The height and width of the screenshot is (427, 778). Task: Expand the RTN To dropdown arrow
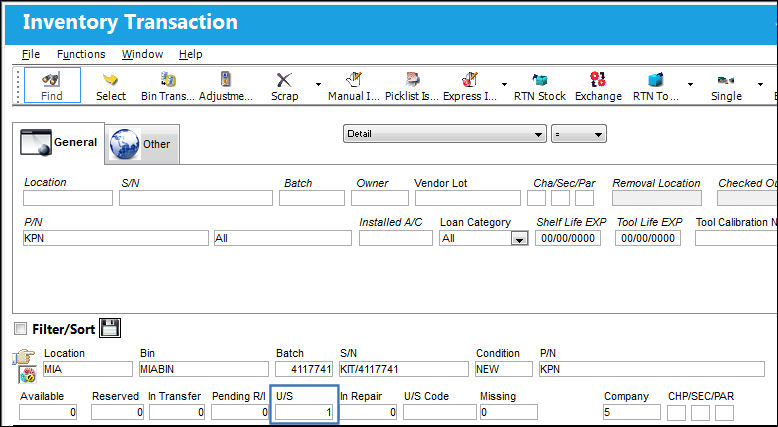[x=690, y=84]
